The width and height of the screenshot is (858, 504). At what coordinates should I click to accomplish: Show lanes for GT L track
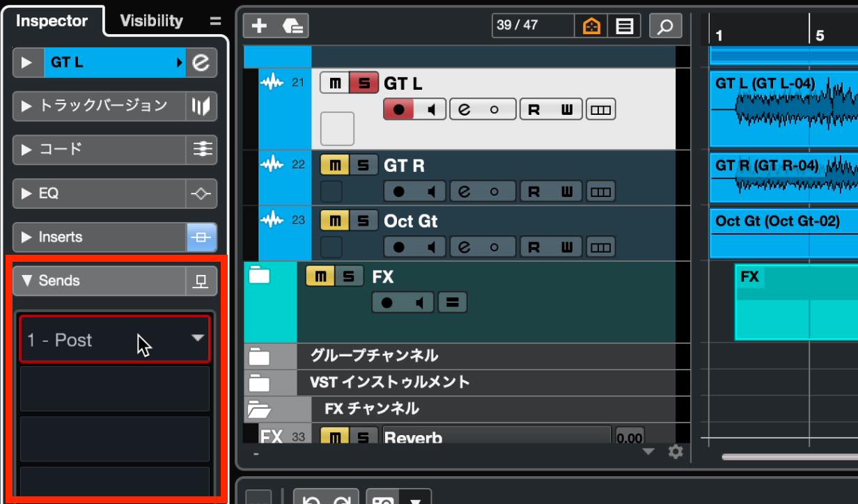pos(600,109)
